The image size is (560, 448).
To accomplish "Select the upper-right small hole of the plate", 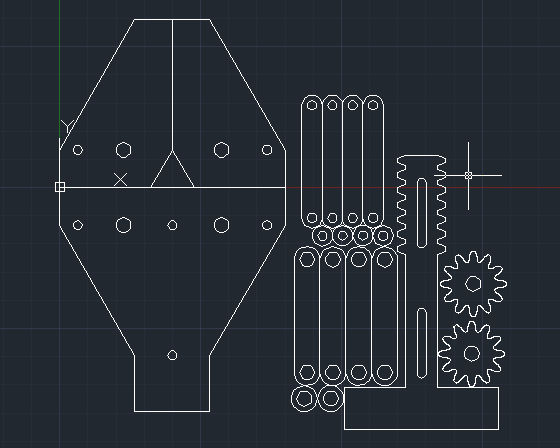I will click(x=267, y=150).
